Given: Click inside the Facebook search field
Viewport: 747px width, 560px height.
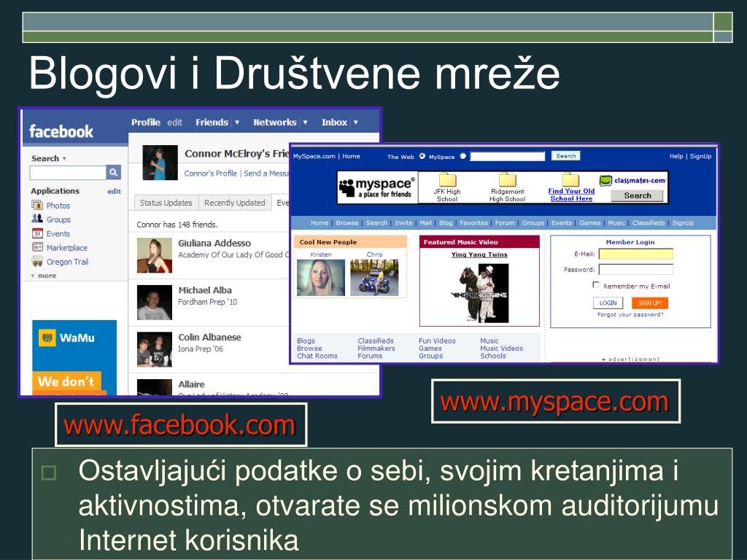Looking at the screenshot, I should (x=68, y=172).
